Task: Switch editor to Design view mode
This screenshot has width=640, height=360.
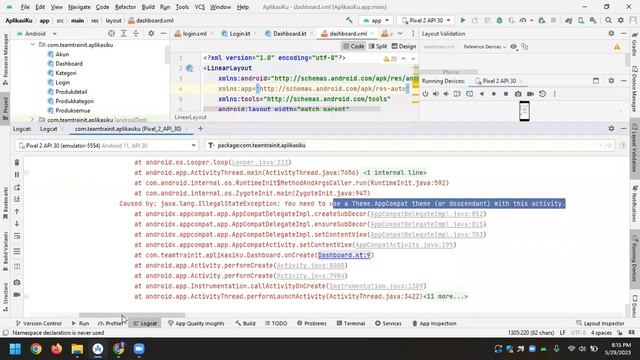Action: click(x=404, y=46)
